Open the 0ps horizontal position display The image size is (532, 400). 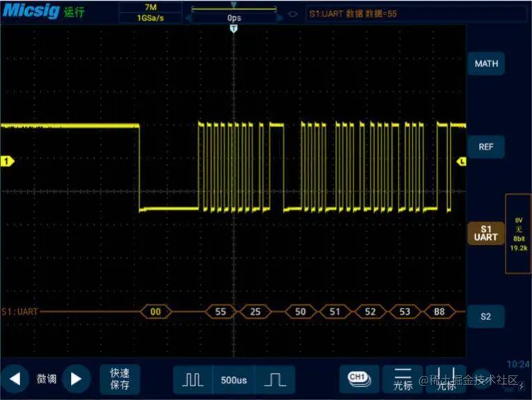234,17
